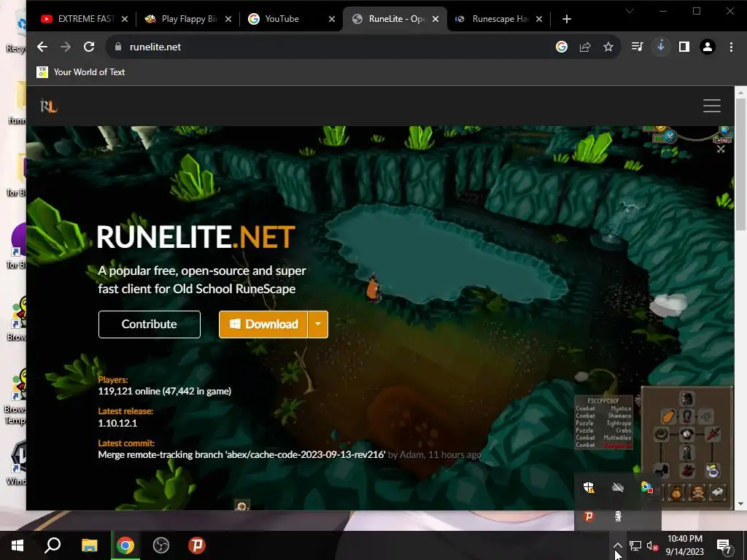Click the forward navigation arrow

[x=65, y=47]
